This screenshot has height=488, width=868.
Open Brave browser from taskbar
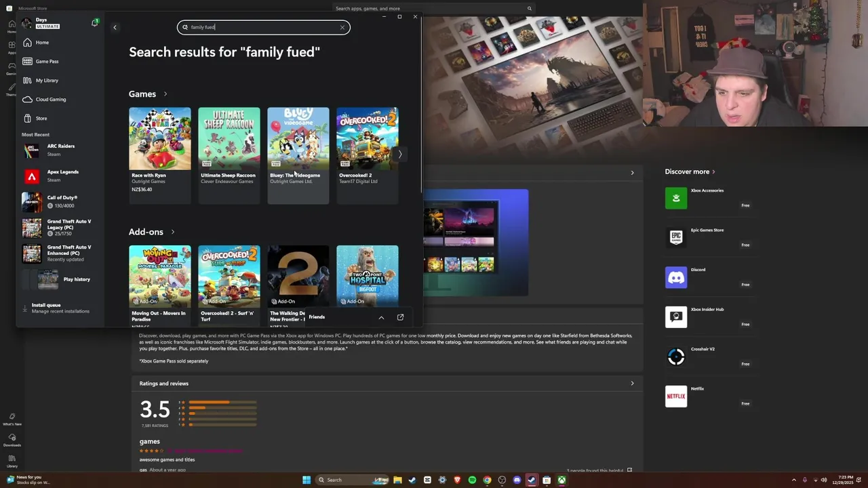(x=457, y=480)
